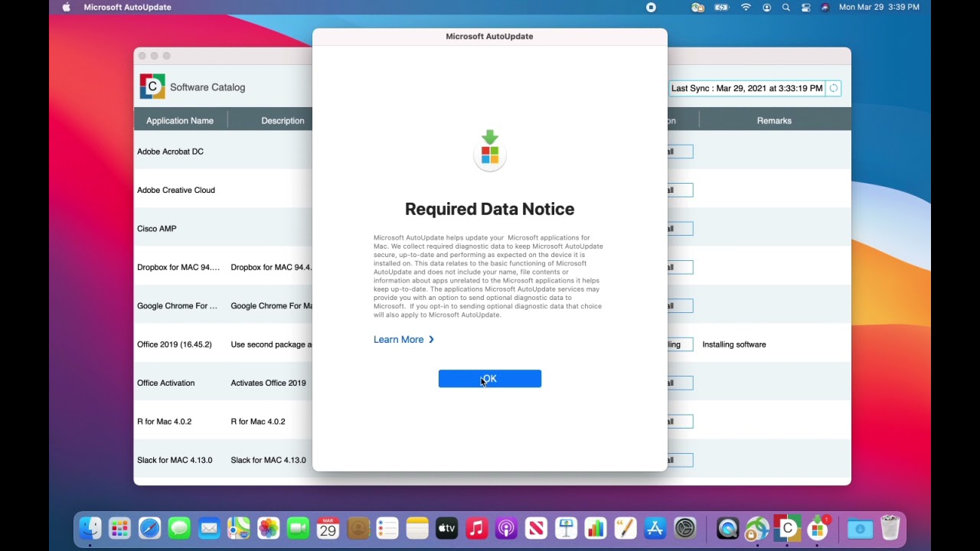The image size is (980, 551).
Task: Click the install button in the Slack row
Action: tap(680, 460)
